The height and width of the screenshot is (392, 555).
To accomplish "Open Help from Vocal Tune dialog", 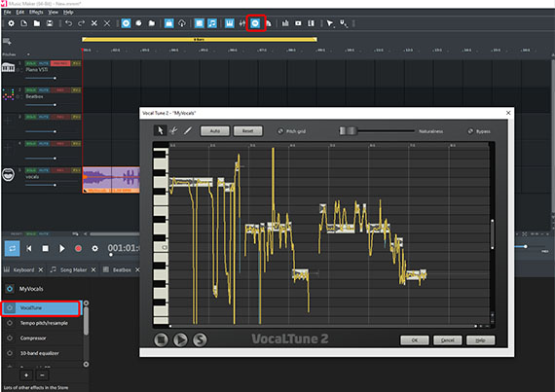I will [x=480, y=340].
